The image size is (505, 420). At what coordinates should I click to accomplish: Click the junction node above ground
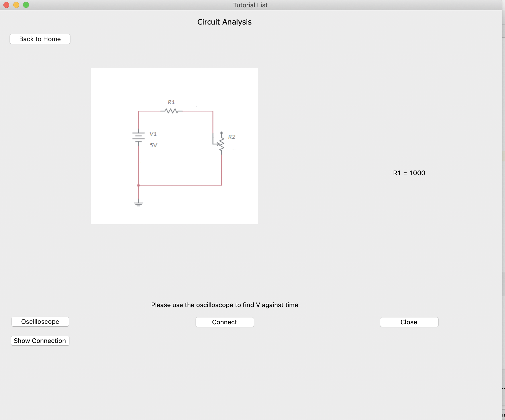[x=138, y=185]
